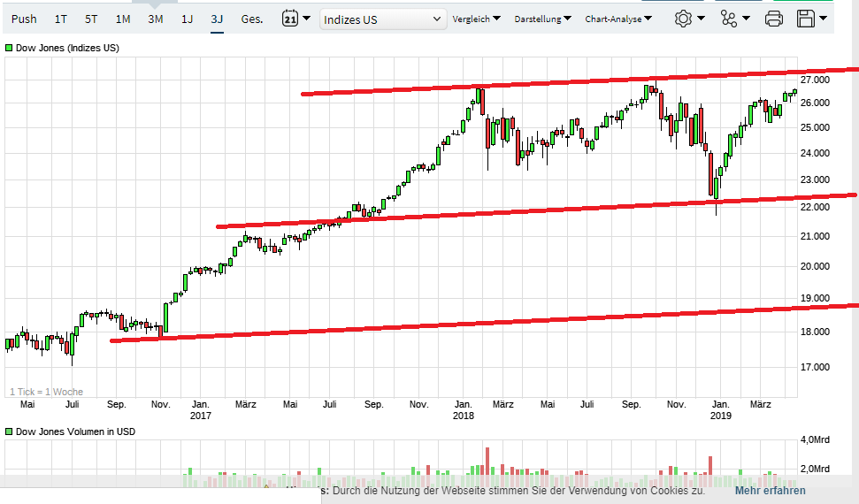859x504 pixels.
Task: Switch chart to 1T timeframe
Action: click(x=61, y=19)
